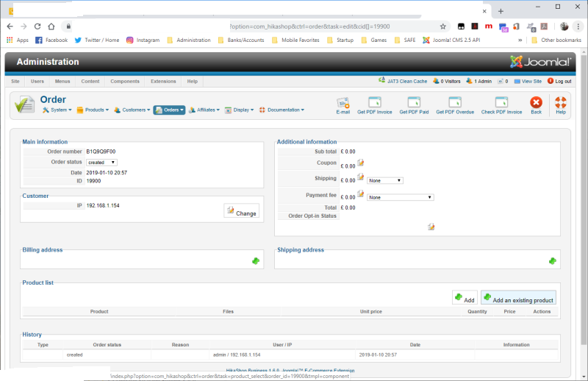Click the Billing address edit icon

[256, 260]
